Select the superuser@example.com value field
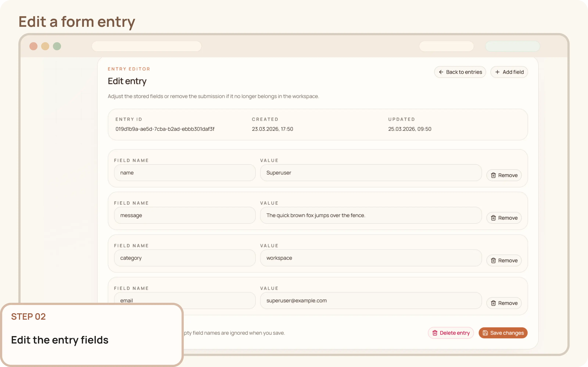This screenshot has height=367, width=588. tap(371, 300)
